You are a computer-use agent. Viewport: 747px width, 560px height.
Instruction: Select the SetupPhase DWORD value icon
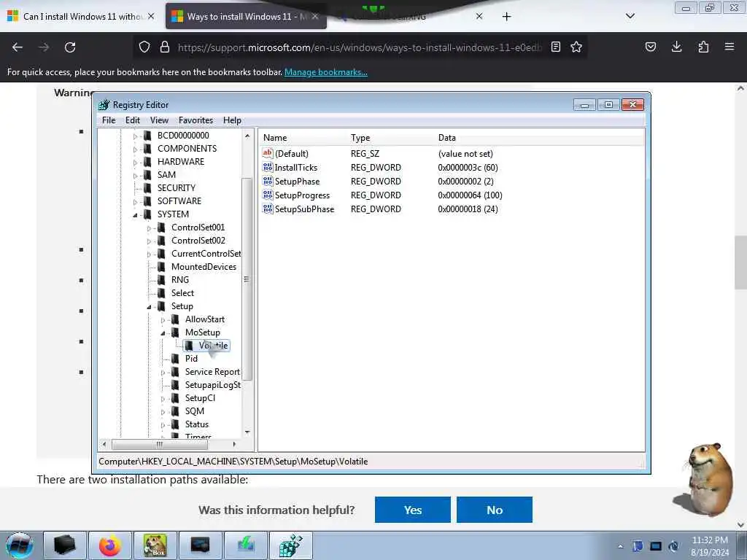[x=268, y=181]
